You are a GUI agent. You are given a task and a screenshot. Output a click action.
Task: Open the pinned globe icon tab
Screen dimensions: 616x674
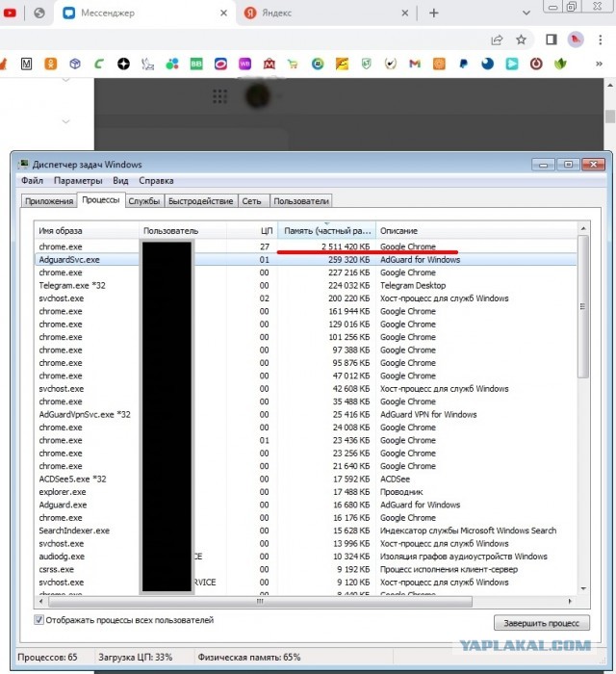click(x=39, y=13)
